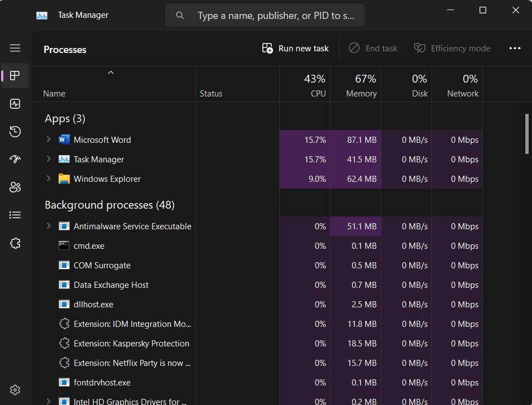Viewport: 532px width, 405px height.
Task: Select the App history sidebar icon
Action: [15, 132]
